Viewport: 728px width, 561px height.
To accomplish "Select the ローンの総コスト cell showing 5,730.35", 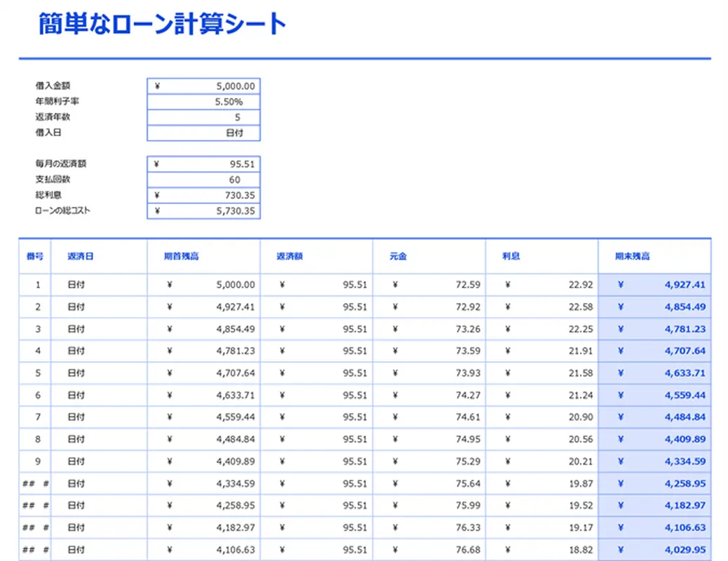I will click(x=203, y=210).
